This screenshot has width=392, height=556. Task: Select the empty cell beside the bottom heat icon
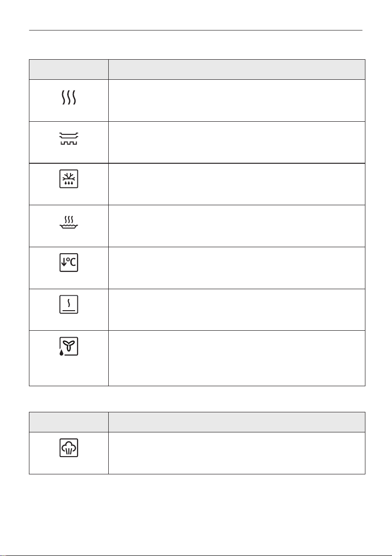[237, 310]
